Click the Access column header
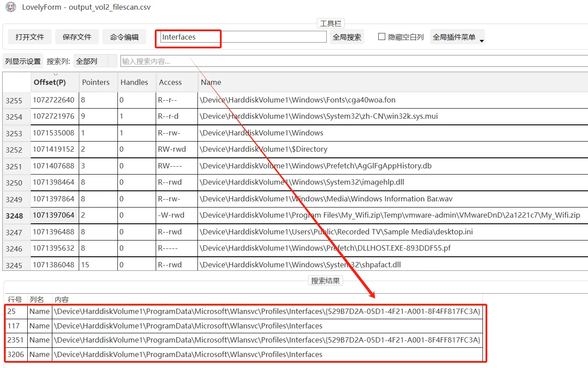Screen dimensions: 588x368 point(177,82)
